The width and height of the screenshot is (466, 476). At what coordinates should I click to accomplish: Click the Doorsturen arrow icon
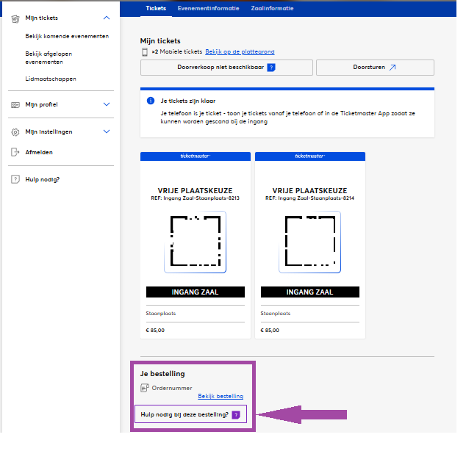tap(392, 68)
